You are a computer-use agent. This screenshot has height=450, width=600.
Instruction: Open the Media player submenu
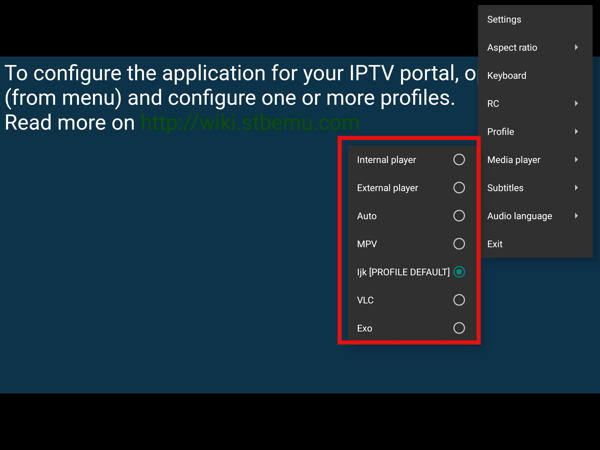[x=514, y=160]
